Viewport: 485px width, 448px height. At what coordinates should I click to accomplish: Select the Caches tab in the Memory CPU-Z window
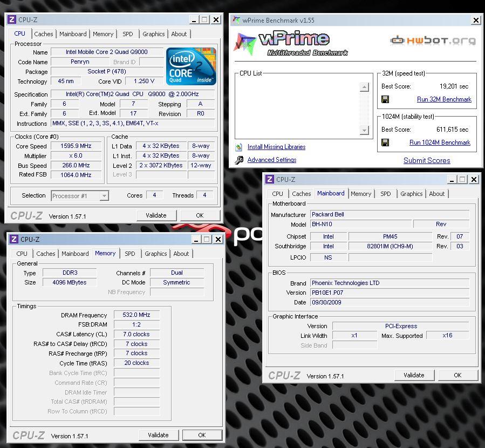(x=46, y=254)
